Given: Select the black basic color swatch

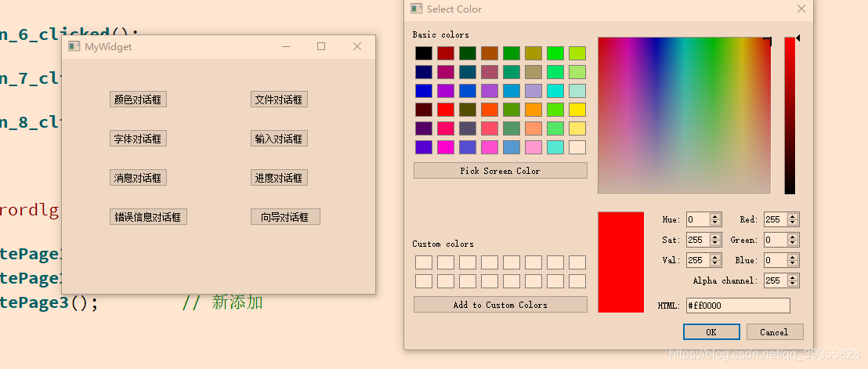Looking at the screenshot, I should point(424,53).
